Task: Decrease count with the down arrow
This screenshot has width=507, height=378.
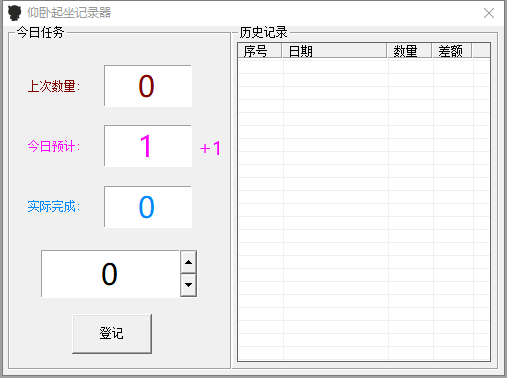Action: [188, 285]
